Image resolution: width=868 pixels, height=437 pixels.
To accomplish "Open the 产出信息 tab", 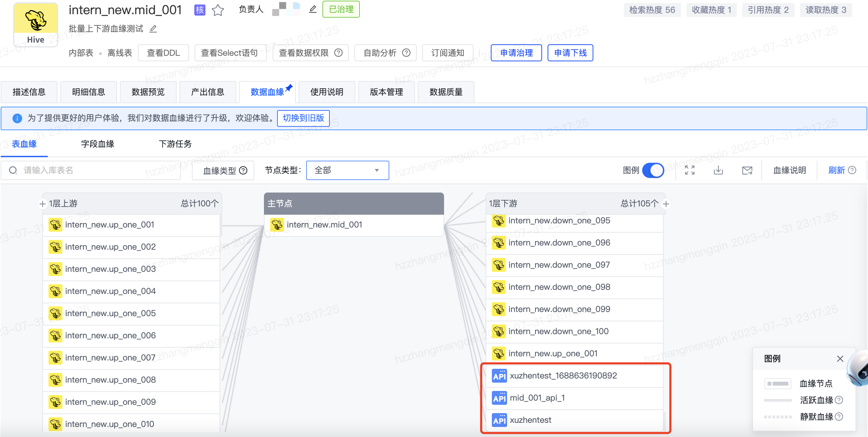I will pyautogui.click(x=208, y=92).
